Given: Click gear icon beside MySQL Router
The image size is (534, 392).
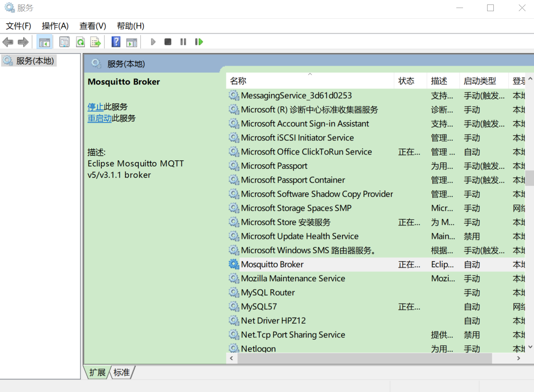Looking at the screenshot, I should coord(234,292).
